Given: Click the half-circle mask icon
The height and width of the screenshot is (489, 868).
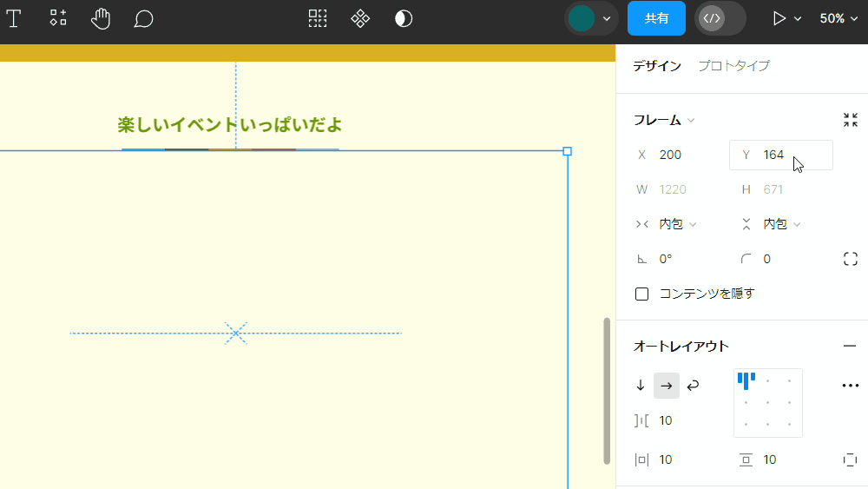Looking at the screenshot, I should pos(404,18).
